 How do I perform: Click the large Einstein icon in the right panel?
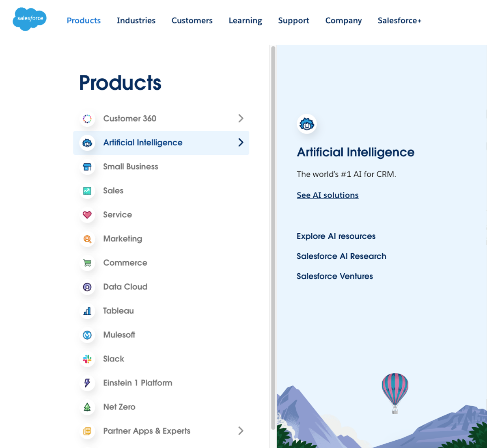[x=307, y=124]
